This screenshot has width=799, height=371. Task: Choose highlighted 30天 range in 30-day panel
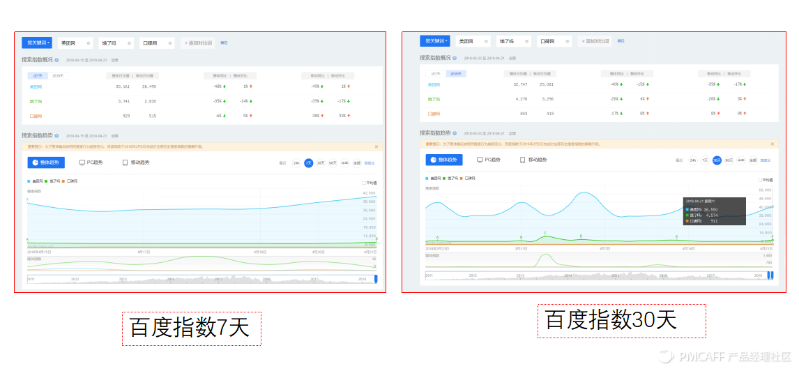pos(717,160)
